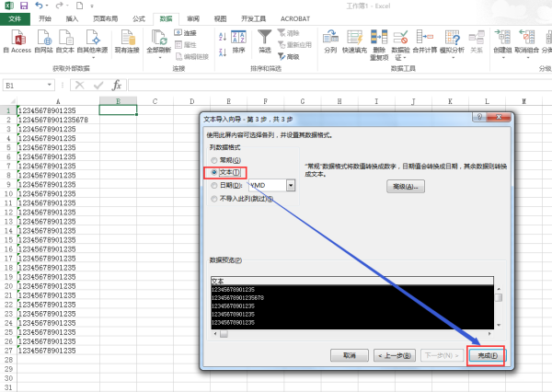Open the 文件 menu tab
This screenshot has height=392, width=552.
(15, 18)
